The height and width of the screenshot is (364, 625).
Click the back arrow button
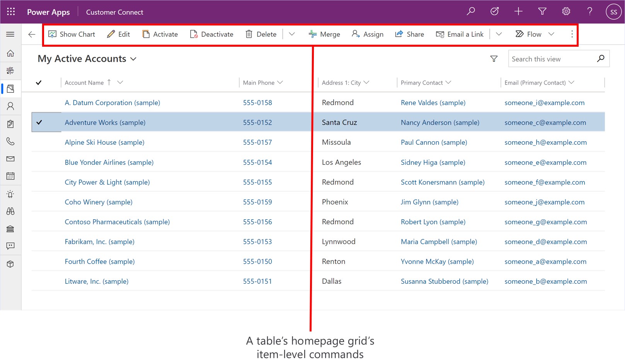pyautogui.click(x=32, y=34)
